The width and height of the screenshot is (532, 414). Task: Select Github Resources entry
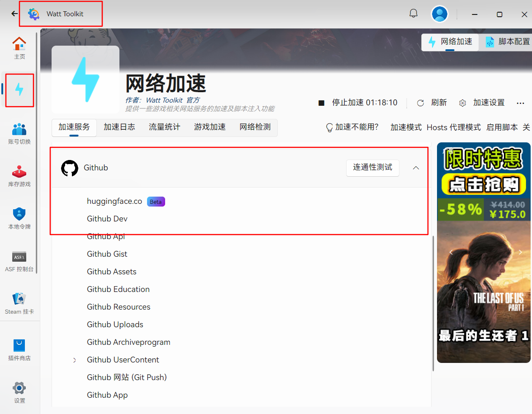(119, 307)
